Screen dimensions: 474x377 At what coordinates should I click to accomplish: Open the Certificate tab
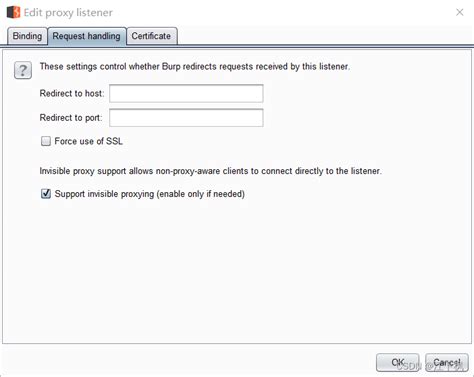[x=151, y=36]
